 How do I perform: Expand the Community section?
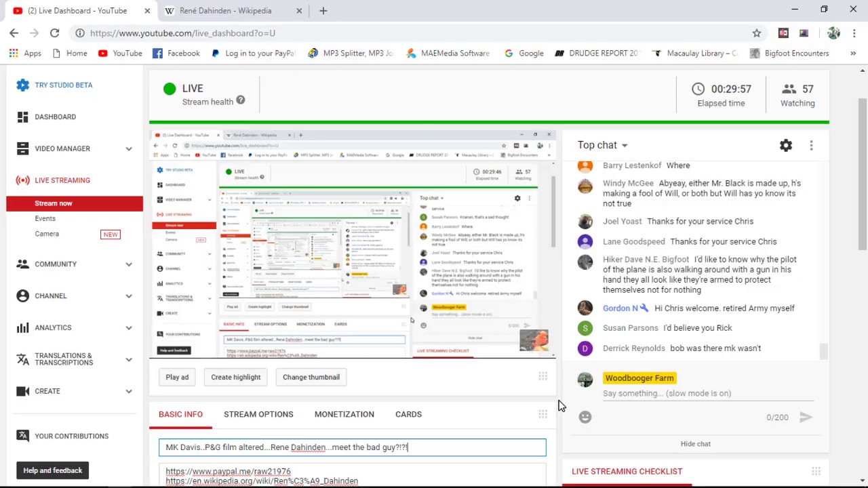click(129, 264)
